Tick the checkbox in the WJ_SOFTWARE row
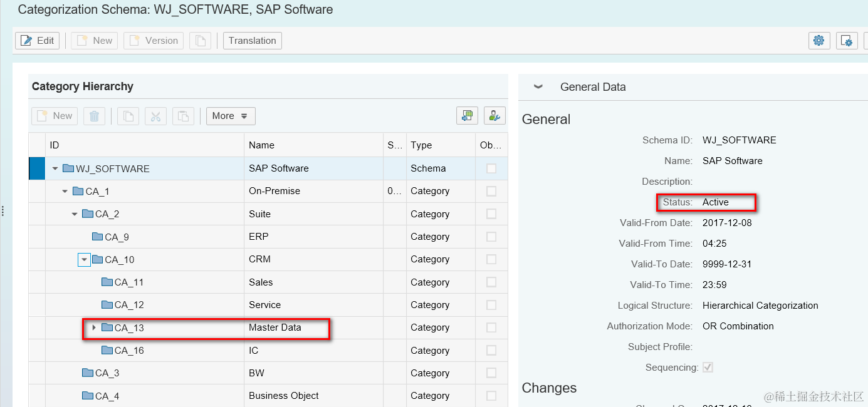868x407 pixels. click(x=491, y=168)
